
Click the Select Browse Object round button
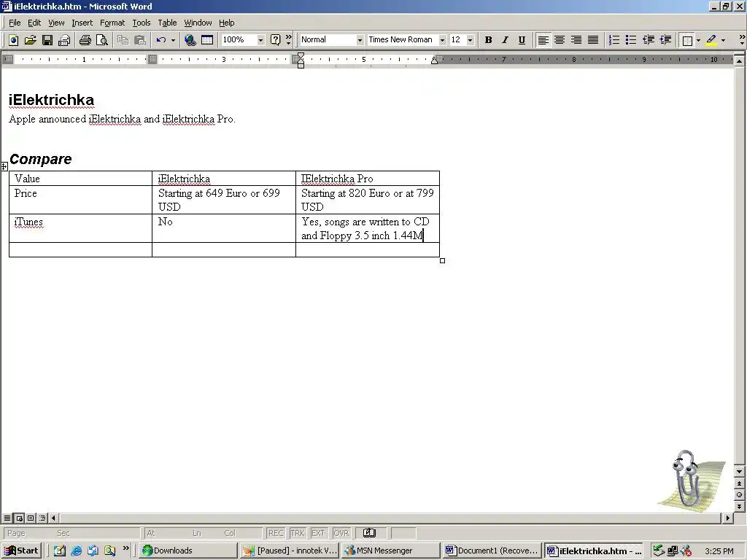click(x=740, y=495)
